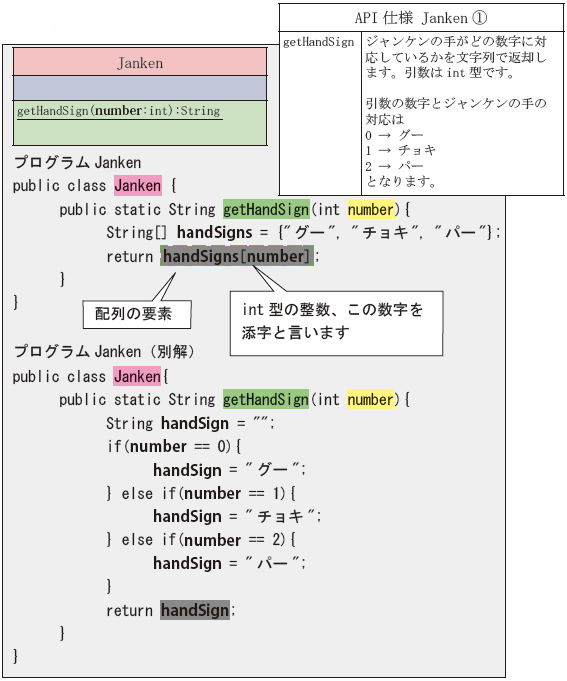Click the assignment 'handSign = "パー";'
Viewport: 567px width, 681px height.
tap(230, 563)
